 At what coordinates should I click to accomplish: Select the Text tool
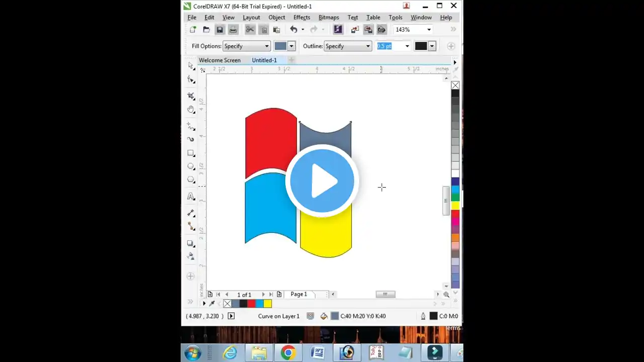(x=191, y=196)
